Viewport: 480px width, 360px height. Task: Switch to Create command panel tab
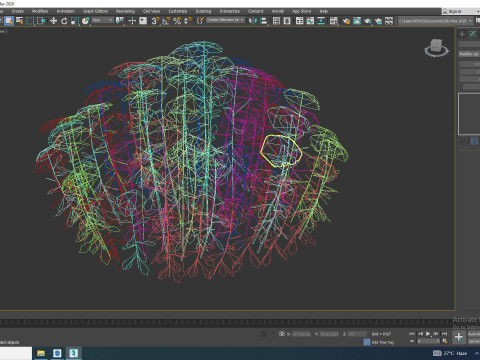pyautogui.click(x=462, y=34)
